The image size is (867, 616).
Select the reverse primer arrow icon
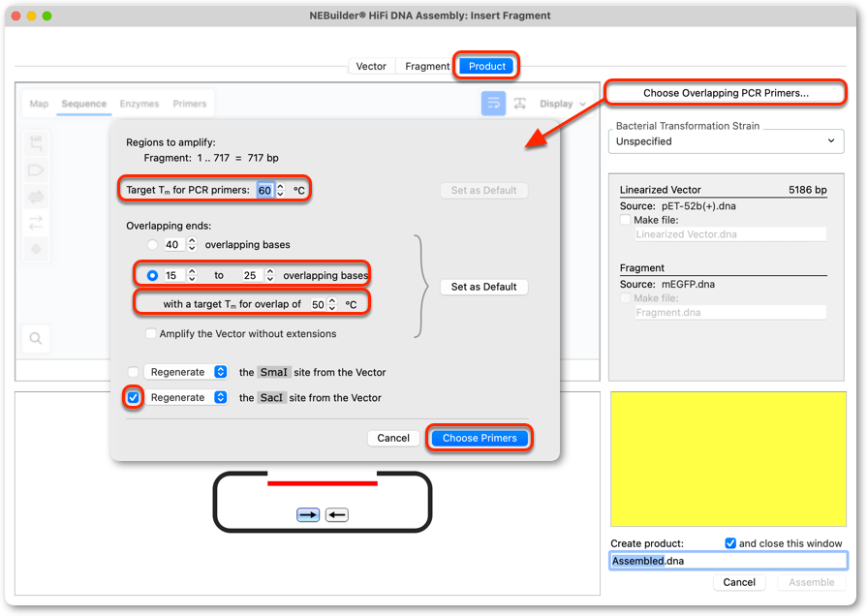click(x=337, y=515)
